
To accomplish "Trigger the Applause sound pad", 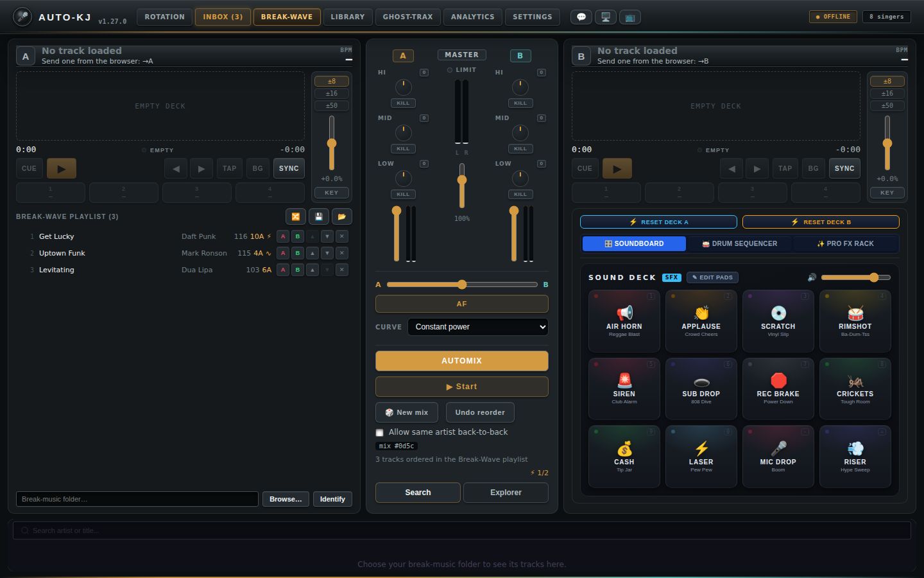I will click(701, 321).
